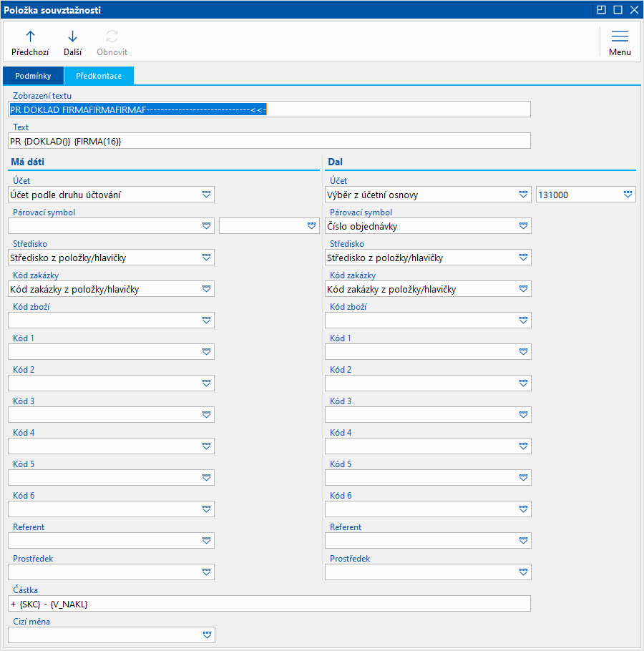Close the Položka souvztažnosti window
This screenshot has width=644, height=651.
[x=633, y=10]
